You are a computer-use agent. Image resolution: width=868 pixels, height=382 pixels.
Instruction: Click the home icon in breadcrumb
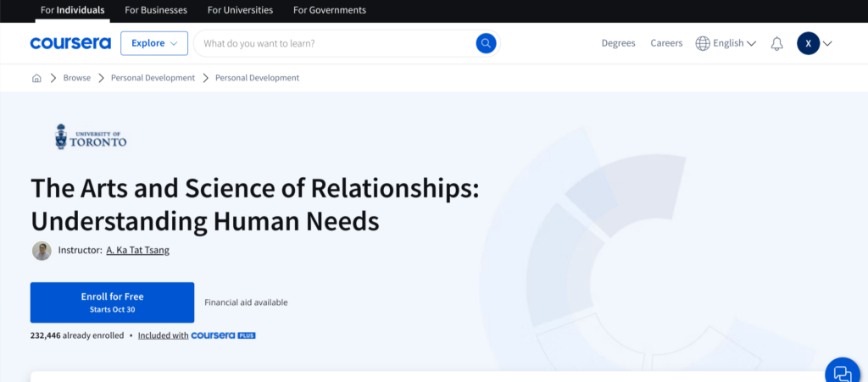point(36,78)
